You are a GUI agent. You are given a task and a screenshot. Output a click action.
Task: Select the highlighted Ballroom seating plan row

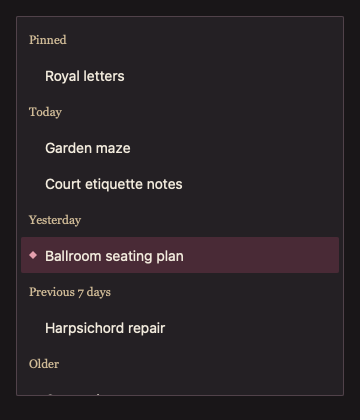click(180, 255)
